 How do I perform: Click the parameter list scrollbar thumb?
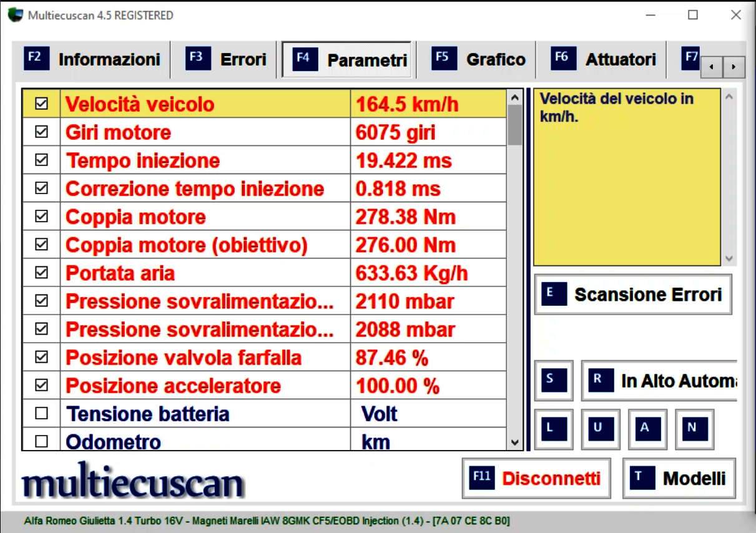pyautogui.click(x=514, y=125)
